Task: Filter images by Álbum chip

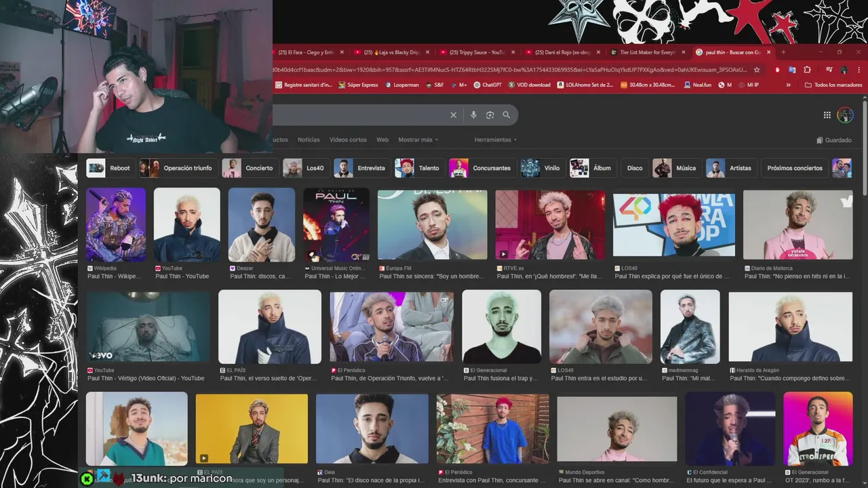Action: [x=592, y=168]
